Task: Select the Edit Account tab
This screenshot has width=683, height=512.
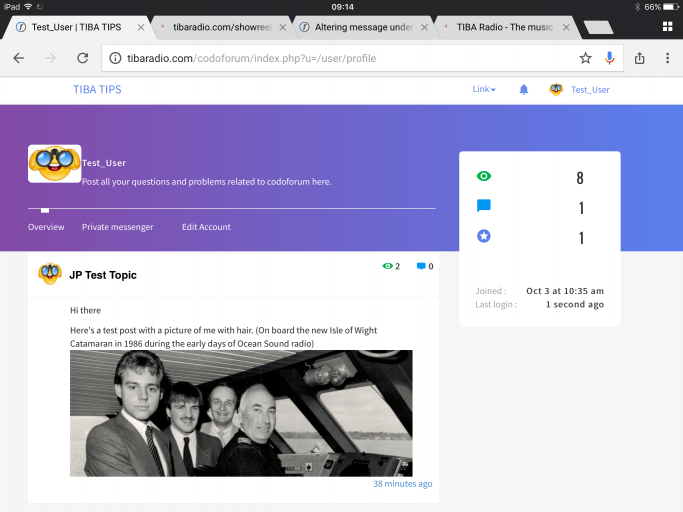Action: [206, 227]
